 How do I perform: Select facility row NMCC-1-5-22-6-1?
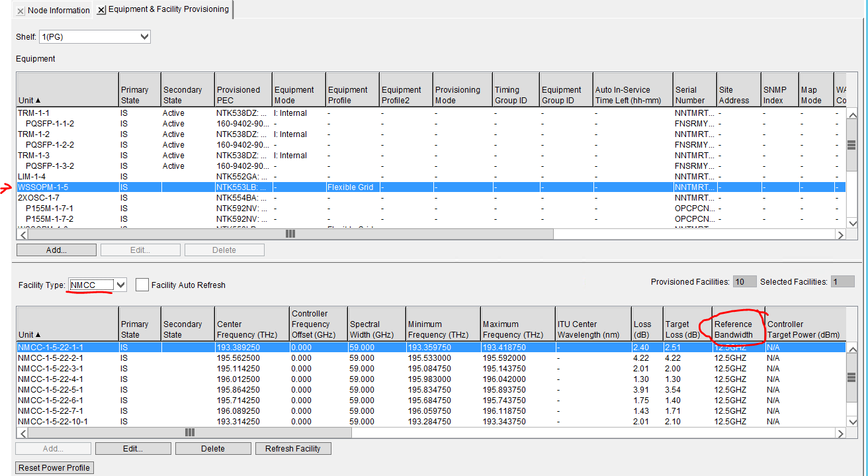(431, 401)
